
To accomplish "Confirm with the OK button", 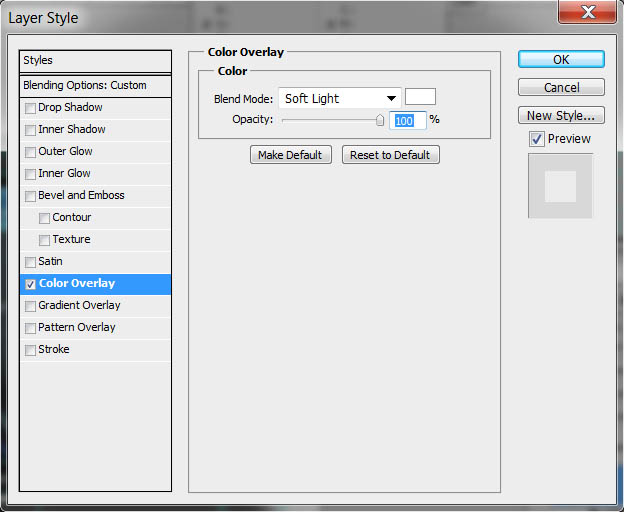I will (x=561, y=59).
